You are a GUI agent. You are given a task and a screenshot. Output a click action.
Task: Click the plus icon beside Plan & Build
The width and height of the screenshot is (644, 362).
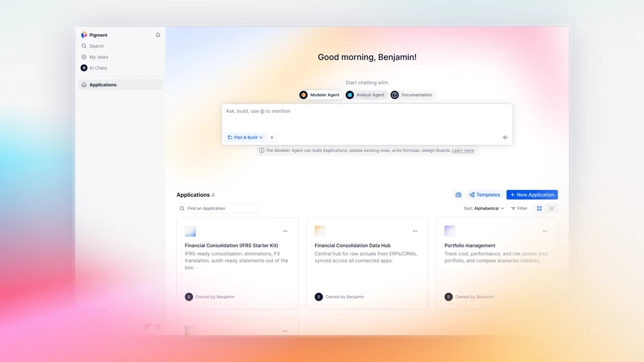click(x=272, y=137)
